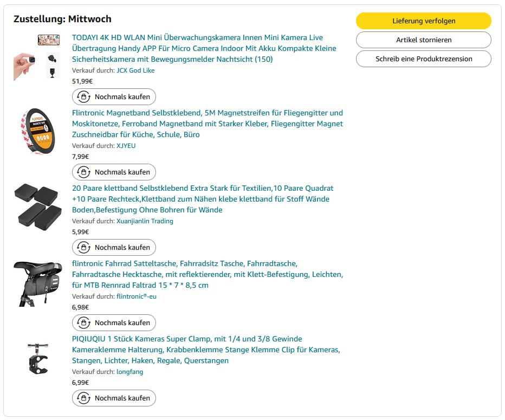Click the Artikel stornieren button
505x420 pixels.
[423, 40]
